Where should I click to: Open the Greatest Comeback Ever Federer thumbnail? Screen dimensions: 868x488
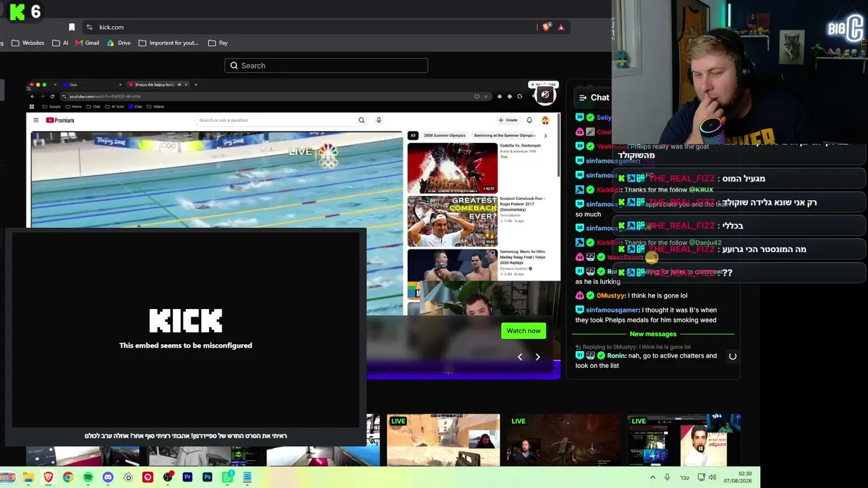tap(452, 221)
